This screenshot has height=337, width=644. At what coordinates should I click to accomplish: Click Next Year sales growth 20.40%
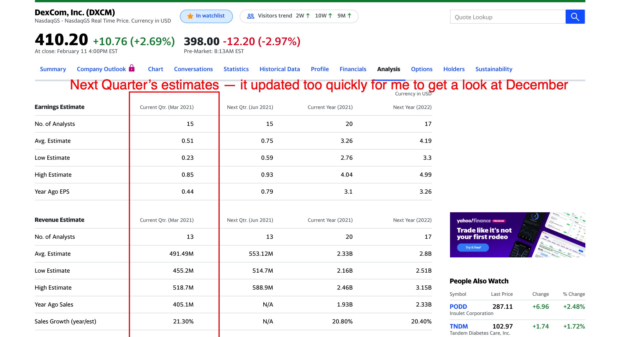pyautogui.click(x=421, y=321)
